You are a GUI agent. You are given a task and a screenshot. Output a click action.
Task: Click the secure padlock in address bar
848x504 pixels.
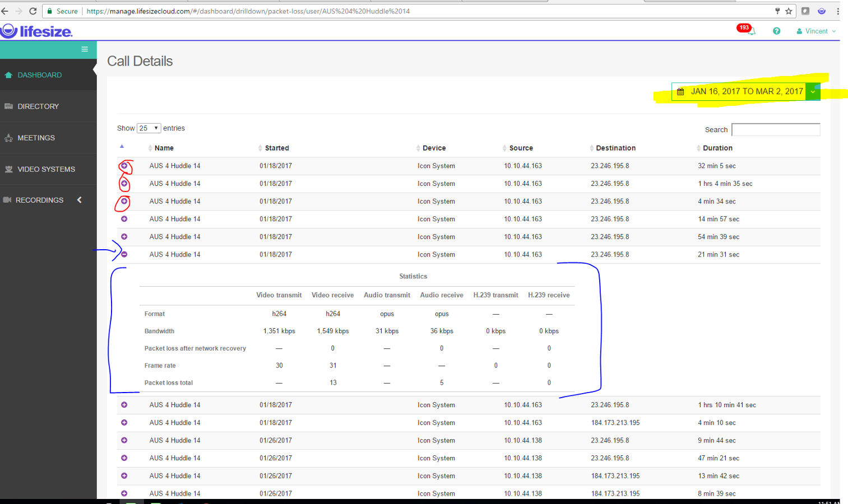click(x=49, y=11)
